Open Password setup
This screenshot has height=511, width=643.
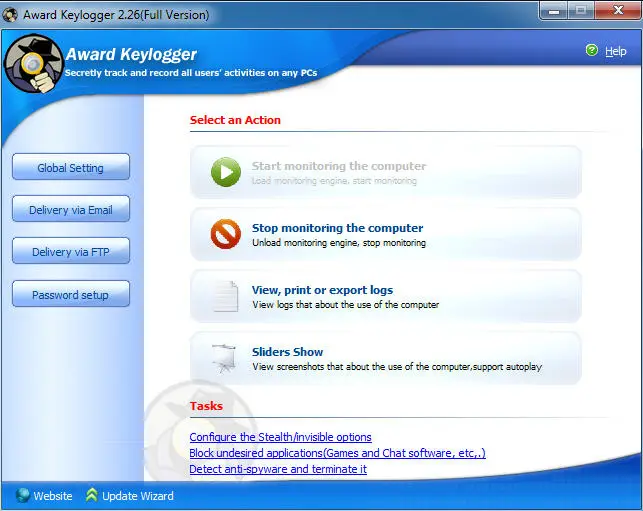[x=71, y=294]
